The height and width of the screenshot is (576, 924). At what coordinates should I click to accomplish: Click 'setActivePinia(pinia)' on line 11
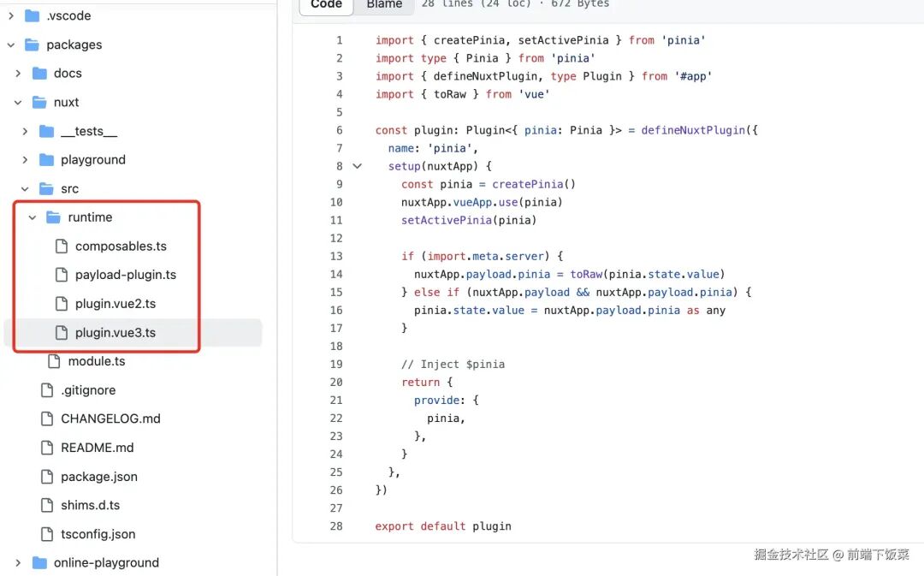[469, 221]
